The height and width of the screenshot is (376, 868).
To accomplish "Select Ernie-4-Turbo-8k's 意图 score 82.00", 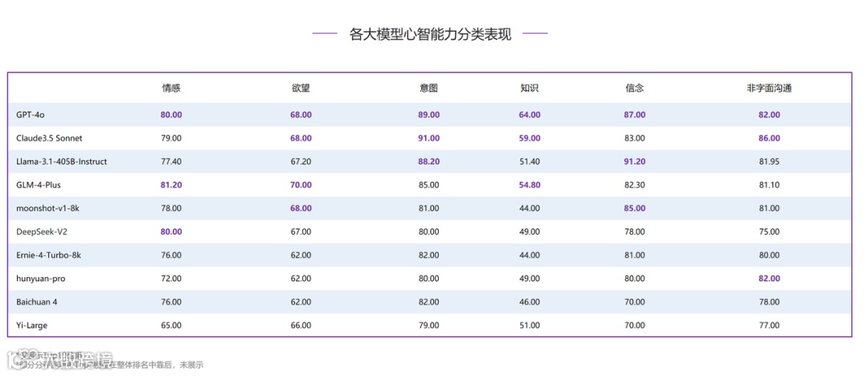I will 429,255.
